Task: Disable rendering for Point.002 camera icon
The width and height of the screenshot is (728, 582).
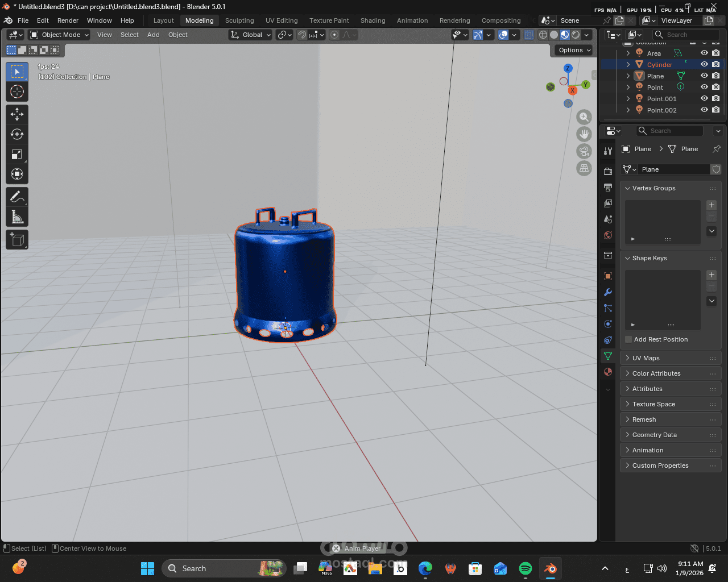Action: [716, 110]
